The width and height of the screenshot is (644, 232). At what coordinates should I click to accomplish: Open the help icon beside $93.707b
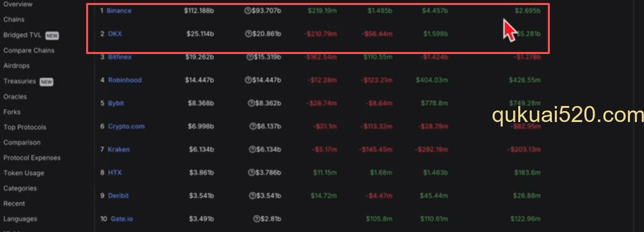click(247, 10)
